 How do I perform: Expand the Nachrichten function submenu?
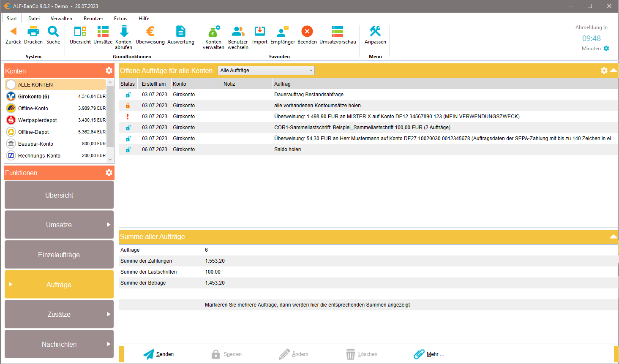(x=109, y=344)
